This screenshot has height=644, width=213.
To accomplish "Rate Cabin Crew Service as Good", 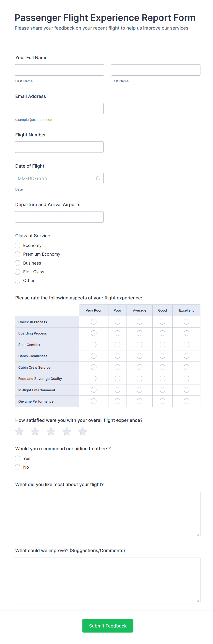I will 162,367.
